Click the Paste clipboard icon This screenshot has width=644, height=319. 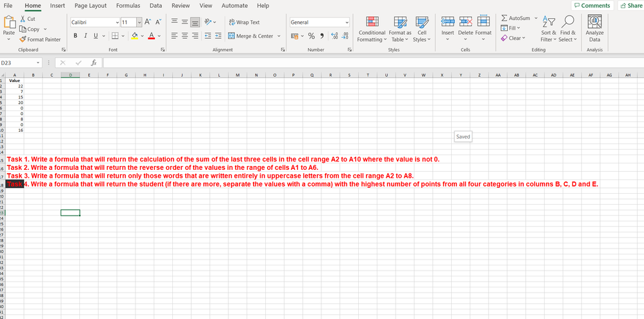pos(9,22)
